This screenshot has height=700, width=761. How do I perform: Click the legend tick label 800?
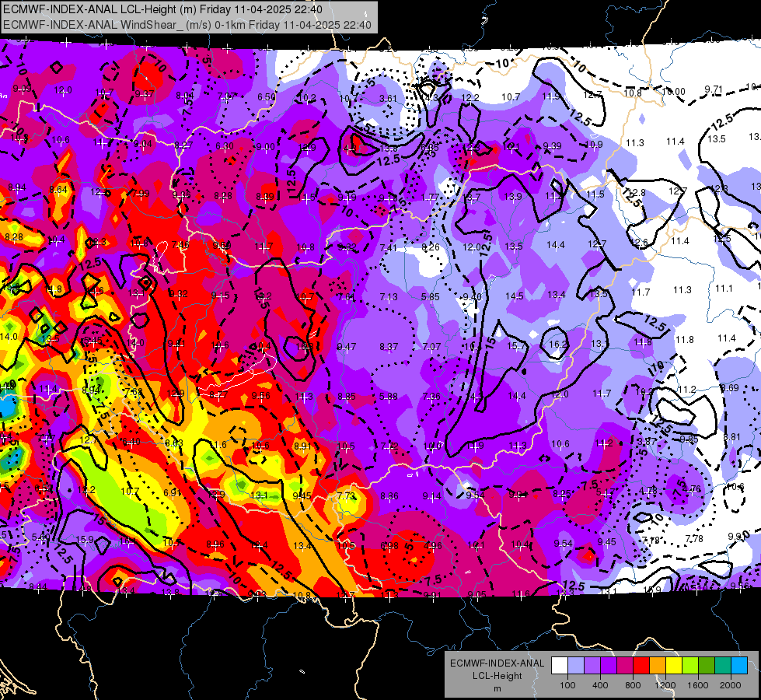click(633, 685)
